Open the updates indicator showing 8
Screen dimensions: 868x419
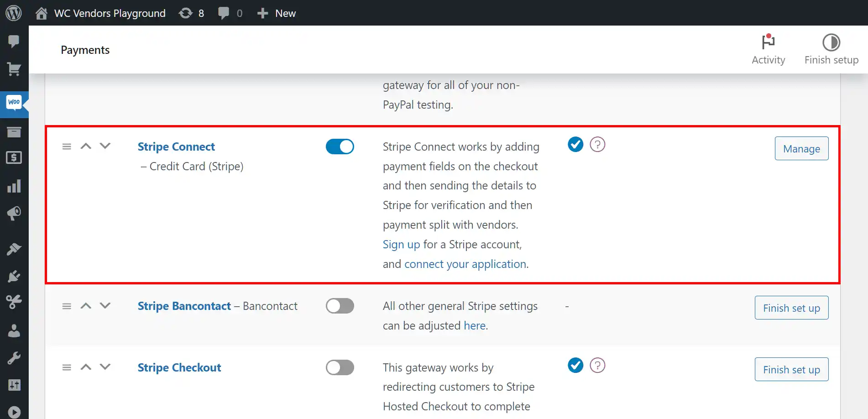tap(191, 13)
